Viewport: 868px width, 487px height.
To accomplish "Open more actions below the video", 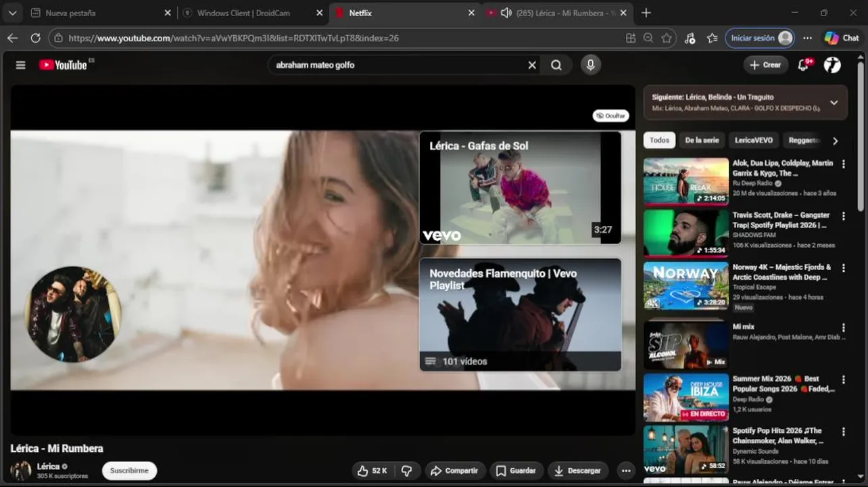I will [x=626, y=471].
